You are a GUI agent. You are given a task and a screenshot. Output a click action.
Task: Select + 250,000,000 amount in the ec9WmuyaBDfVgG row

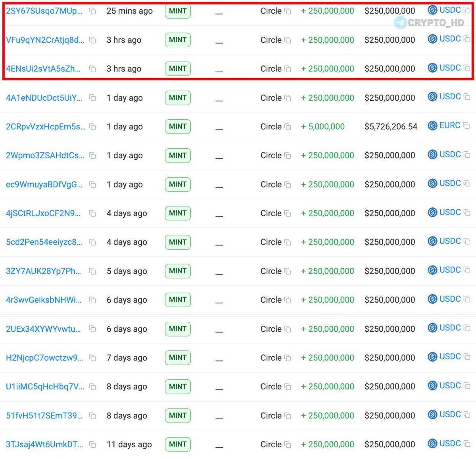coord(328,185)
